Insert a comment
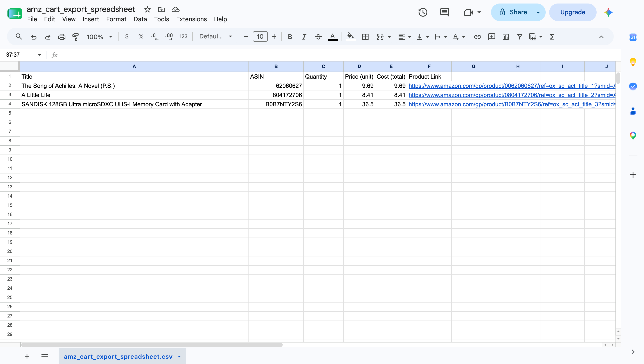This screenshot has height=364, width=644. point(491,37)
